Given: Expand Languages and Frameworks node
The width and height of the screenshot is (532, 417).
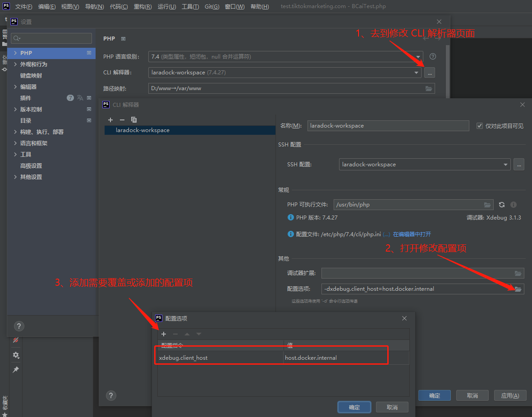Looking at the screenshot, I should click(x=15, y=143).
